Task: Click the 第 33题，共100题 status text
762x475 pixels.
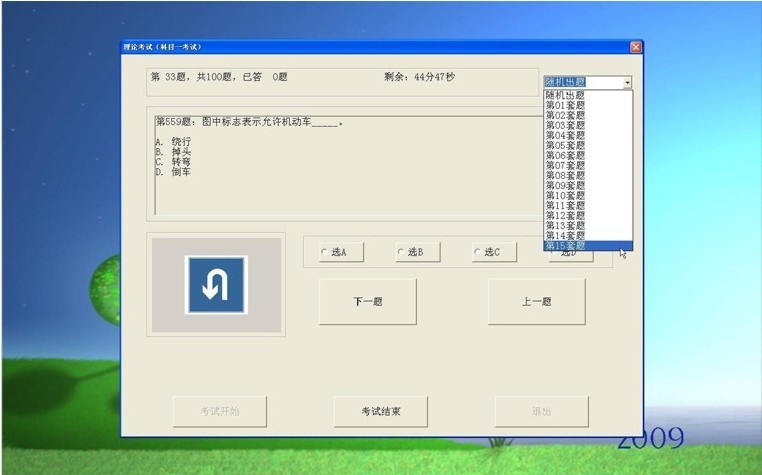Action: (219, 77)
